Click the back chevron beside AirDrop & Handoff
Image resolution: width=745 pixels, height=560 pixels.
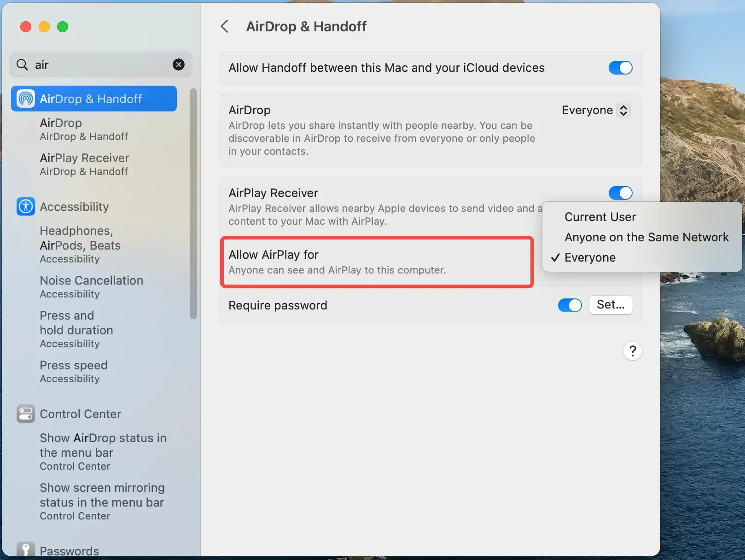[x=224, y=26]
